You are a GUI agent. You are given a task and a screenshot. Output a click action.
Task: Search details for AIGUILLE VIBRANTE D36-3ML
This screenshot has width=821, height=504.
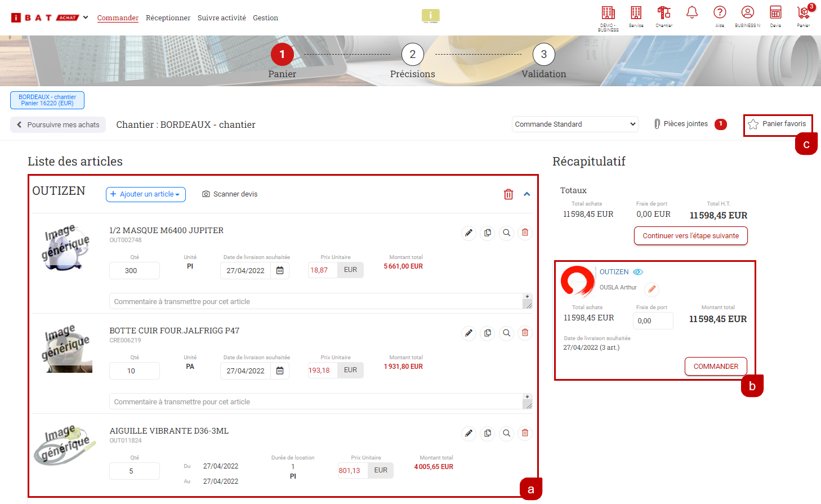click(507, 433)
